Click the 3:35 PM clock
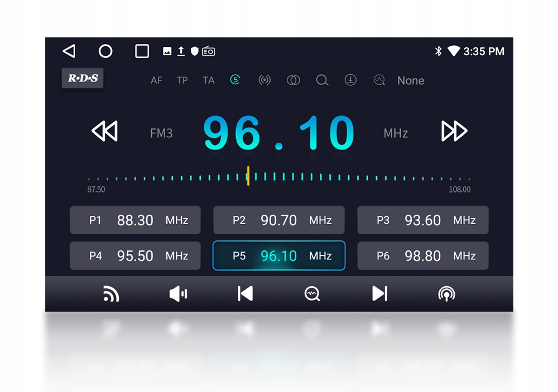 coord(484,51)
